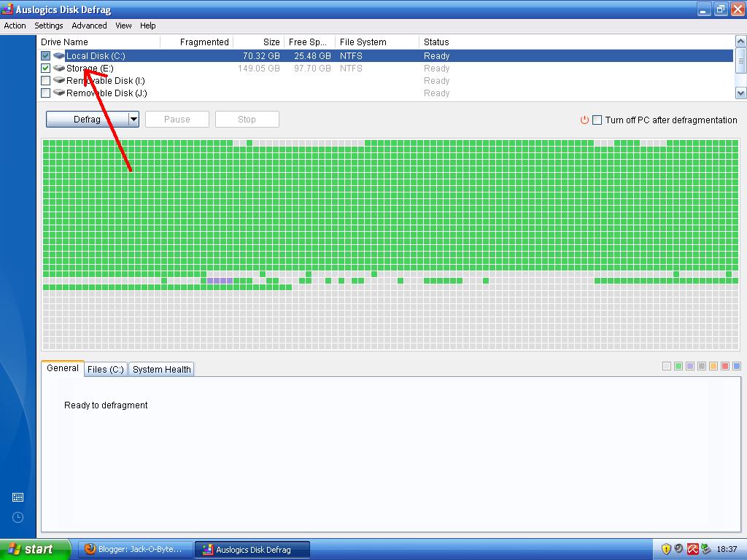Click the purple clusters in the disk map
Image resolution: width=747 pixels, height=560 pixels.
220,281
